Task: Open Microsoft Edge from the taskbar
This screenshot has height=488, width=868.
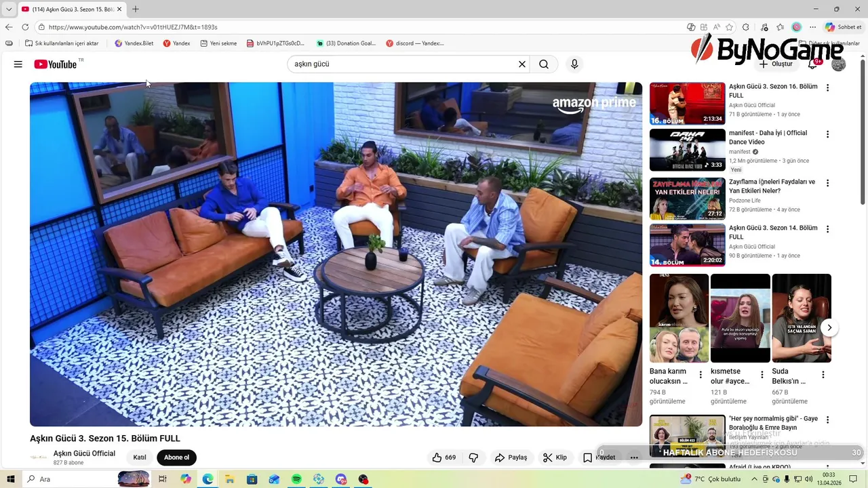Action: 208,479
